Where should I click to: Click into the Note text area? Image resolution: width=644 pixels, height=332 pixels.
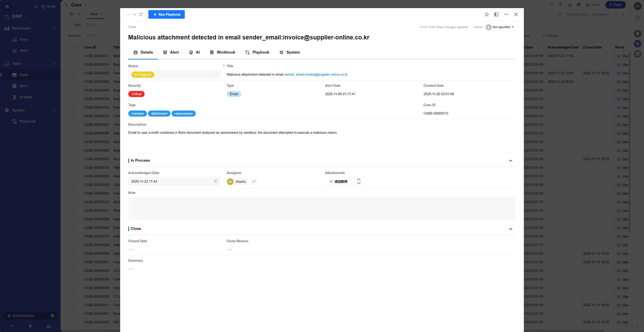point(321,208)
